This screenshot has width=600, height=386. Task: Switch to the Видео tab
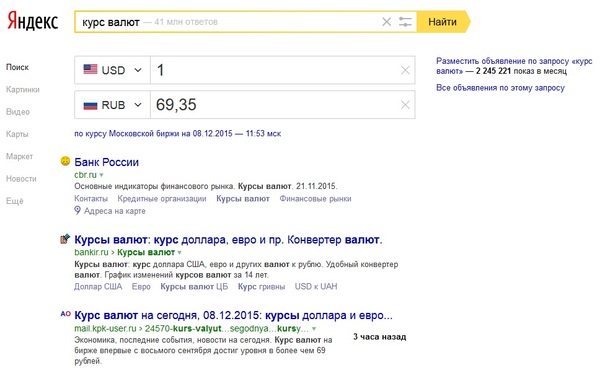[x=18, y=112]
